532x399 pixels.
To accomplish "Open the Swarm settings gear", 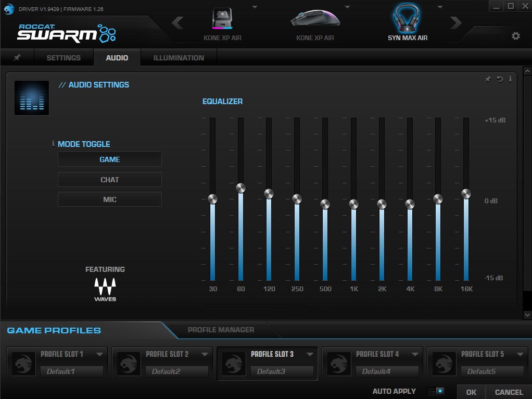I will click(516, 35).
